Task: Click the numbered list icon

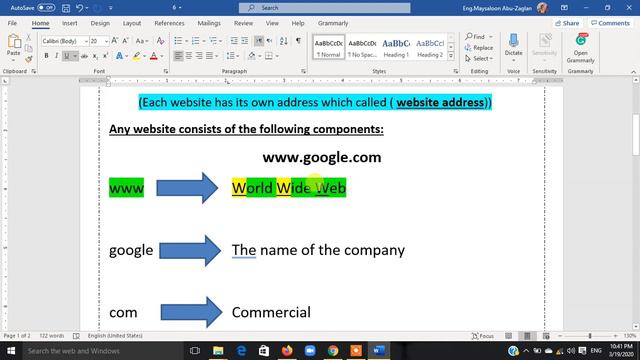Action: tap(196, 41)
